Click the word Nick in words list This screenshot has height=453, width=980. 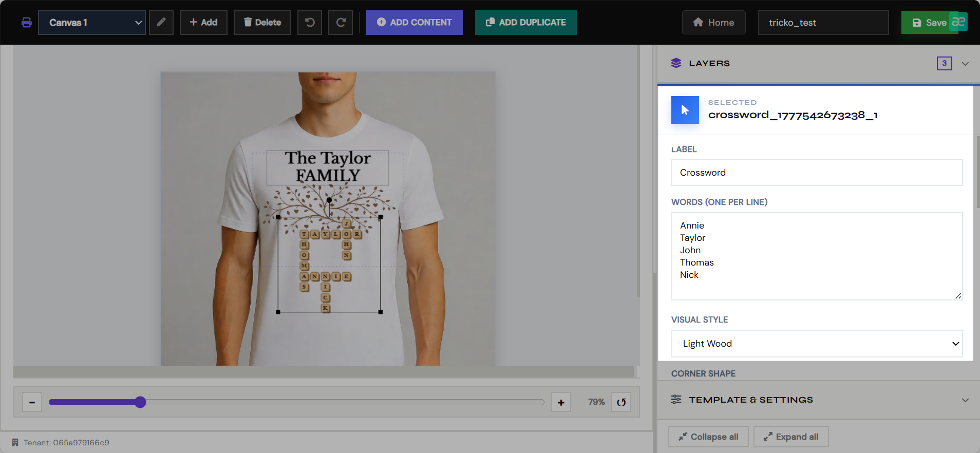[x=689, y=275]
